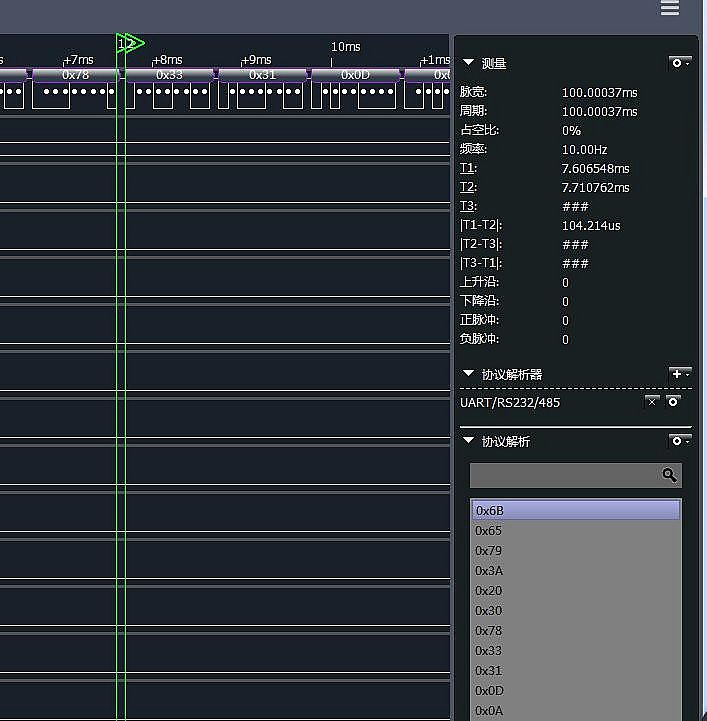Collapse the 协议解析器 analyzer section
This screenshot has height=721, width=707.
(x=468, y=374)
